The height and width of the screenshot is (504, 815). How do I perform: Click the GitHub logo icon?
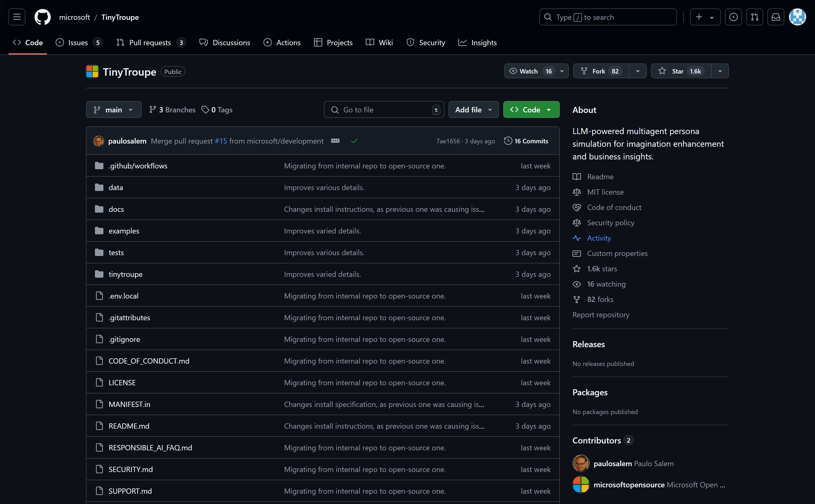(x=42, y=17)
